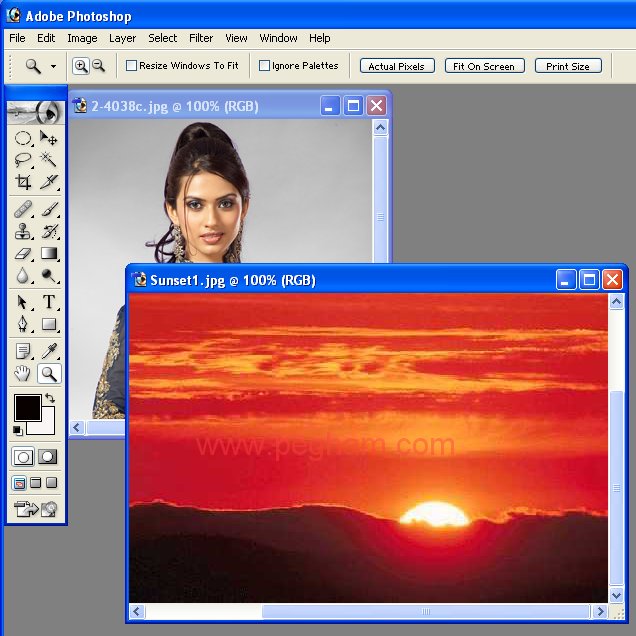Select the Magic Wand tool
Viewport: 636px width, 636px height.
coord(48,160)
